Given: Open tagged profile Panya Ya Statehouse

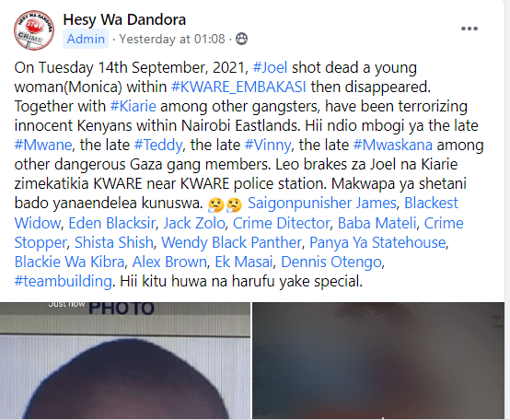Looking at the screenshot, I should [x=377, y=242].
